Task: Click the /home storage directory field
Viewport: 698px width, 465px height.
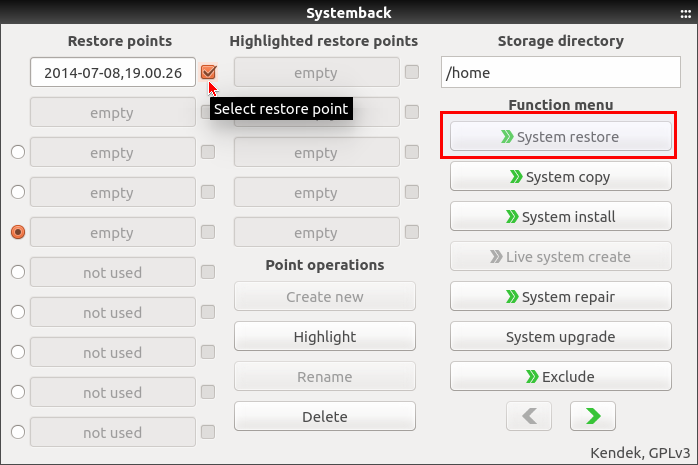Action: coord(561,72)
